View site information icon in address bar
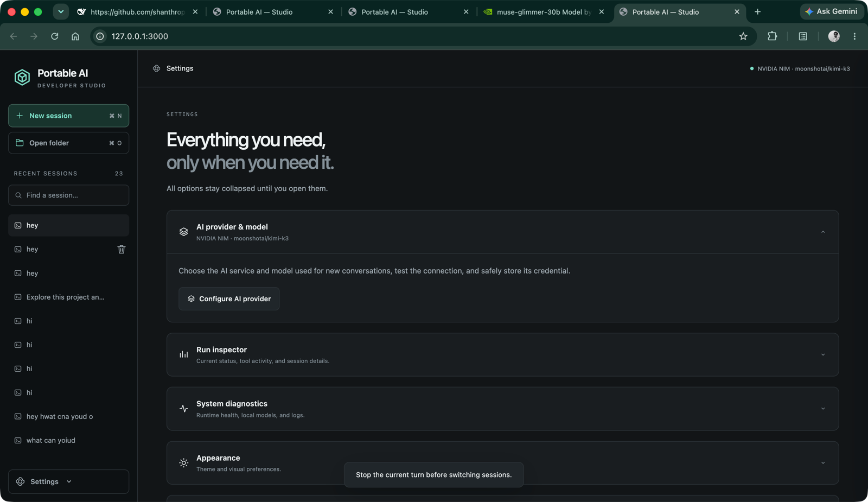Screen dimensions: 868x502 click(100, 36)
